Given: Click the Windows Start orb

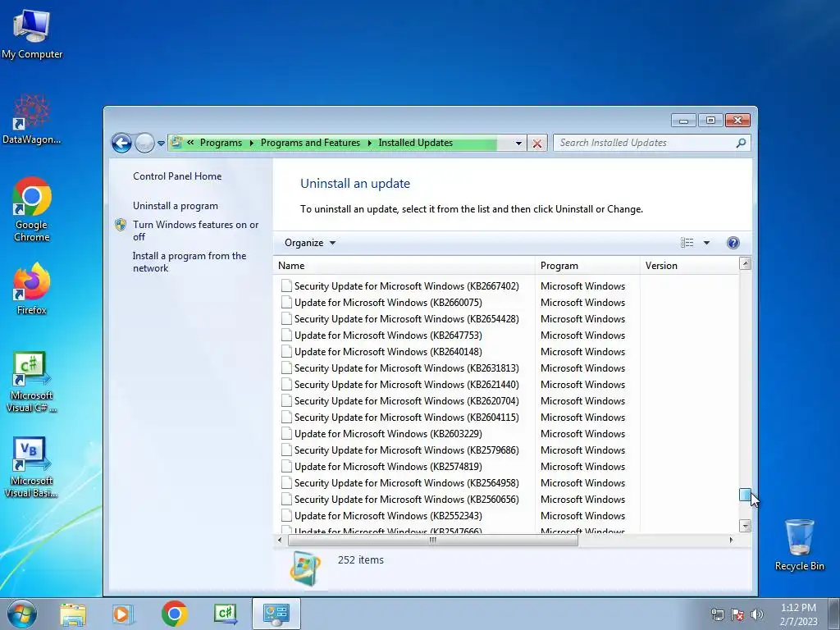Looking at the screenshot, I should [x=21, y=614].
